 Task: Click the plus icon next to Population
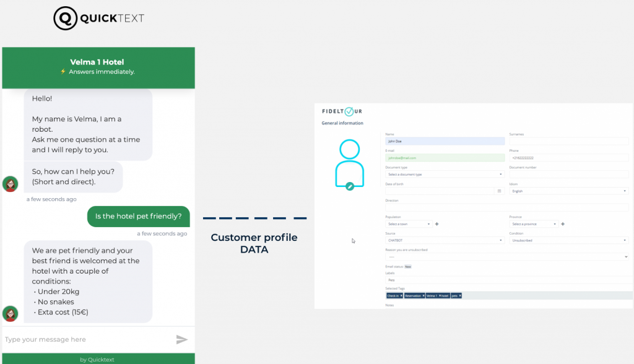(437, 224)
